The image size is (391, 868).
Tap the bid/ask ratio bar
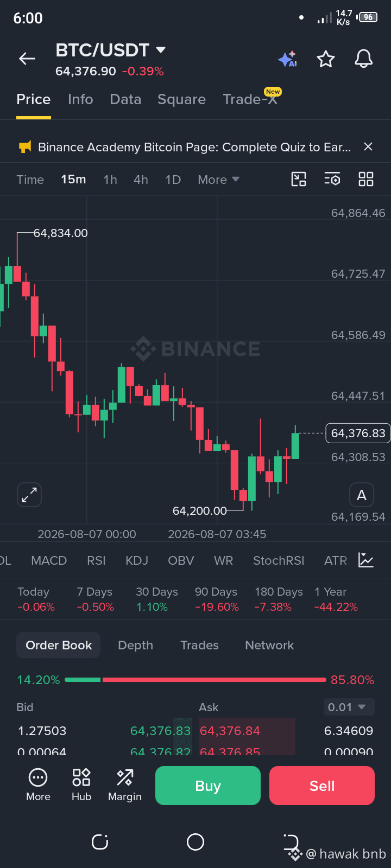(x=195, y=680)
